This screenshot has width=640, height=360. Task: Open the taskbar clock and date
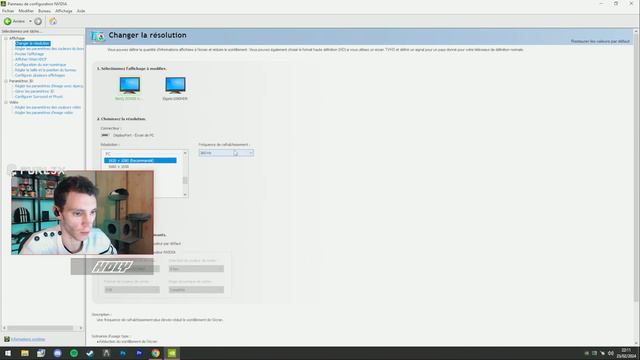[626, 353]
